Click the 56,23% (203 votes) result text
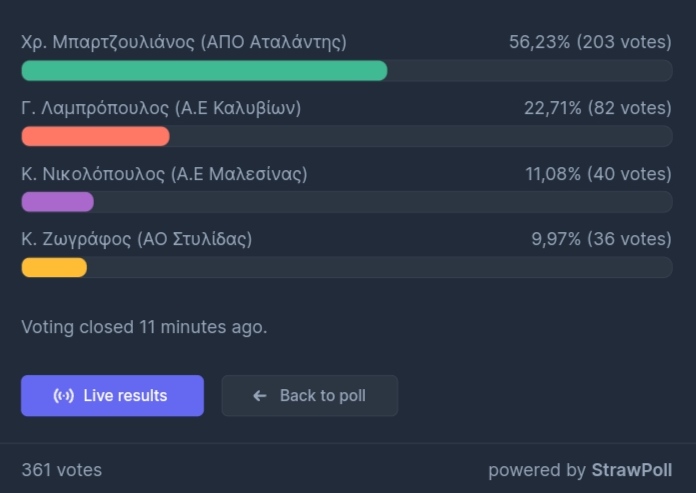Viewport: 696px width, 493px height. [x=590, y=42]
